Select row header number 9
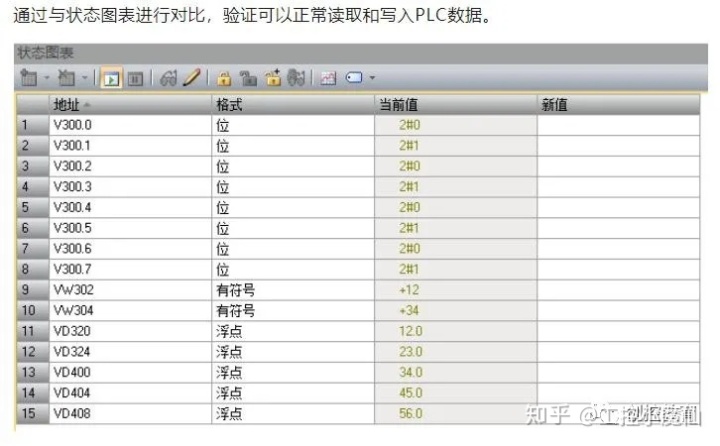This screenshot has width=720, height=446. click(33, 290)
